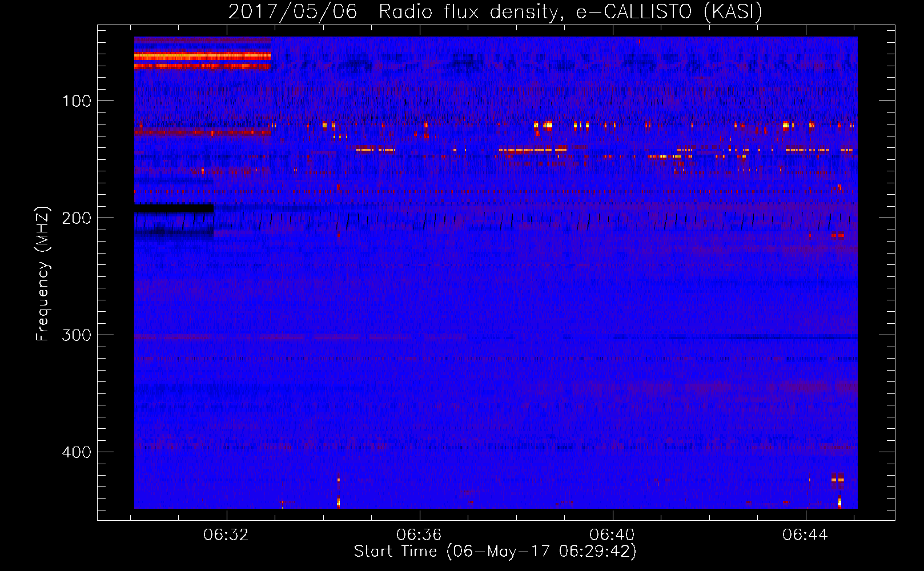Click the '06:32' time axis label

[x=227, y=534]
